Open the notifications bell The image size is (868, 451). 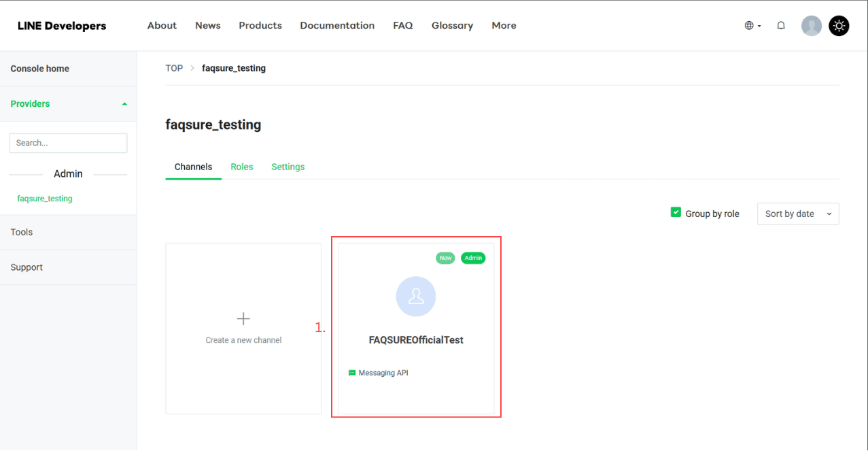coord(781,26)
